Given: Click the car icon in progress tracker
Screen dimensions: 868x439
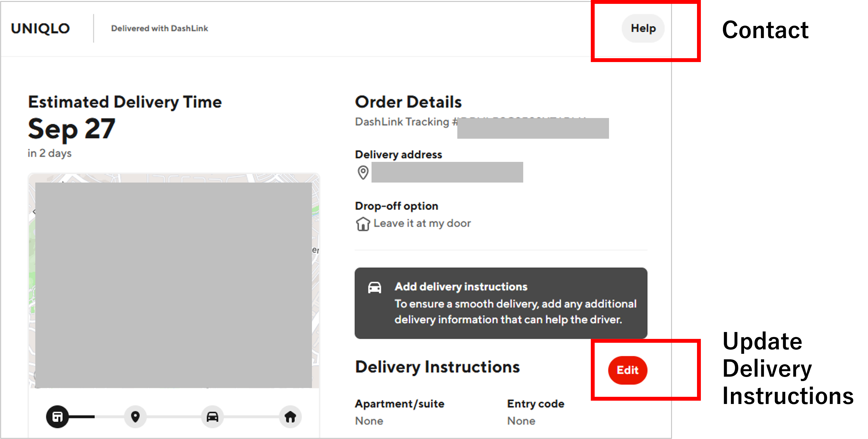Looking at the screenshot, I should click(212, 417).
